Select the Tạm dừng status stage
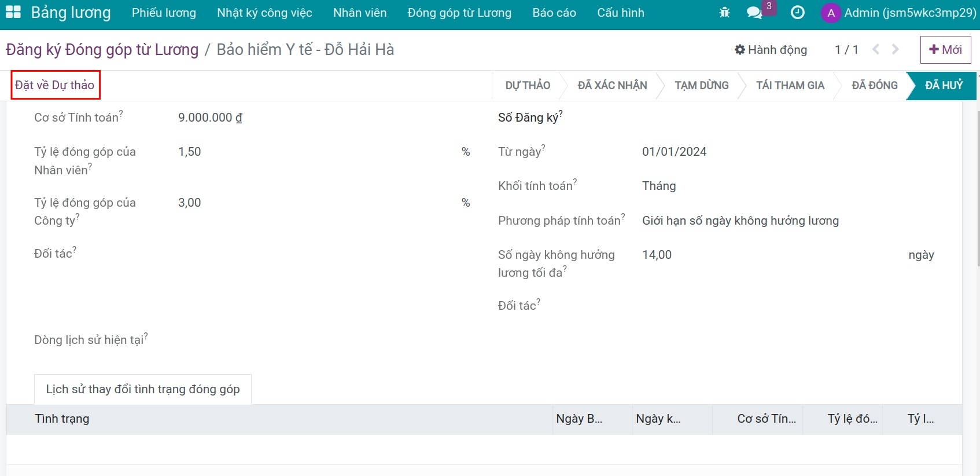The image size is (980, 476). click(701, 86)
